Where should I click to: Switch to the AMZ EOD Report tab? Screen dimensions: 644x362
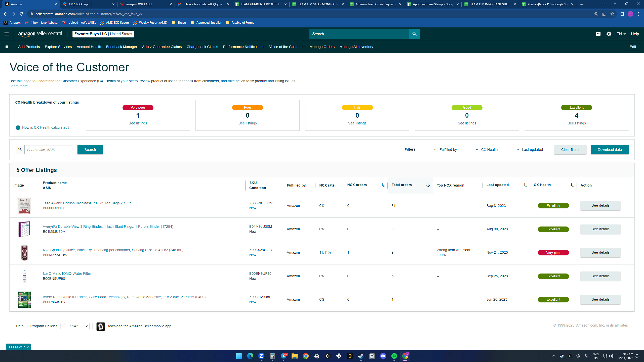click(x=89, y=4)
